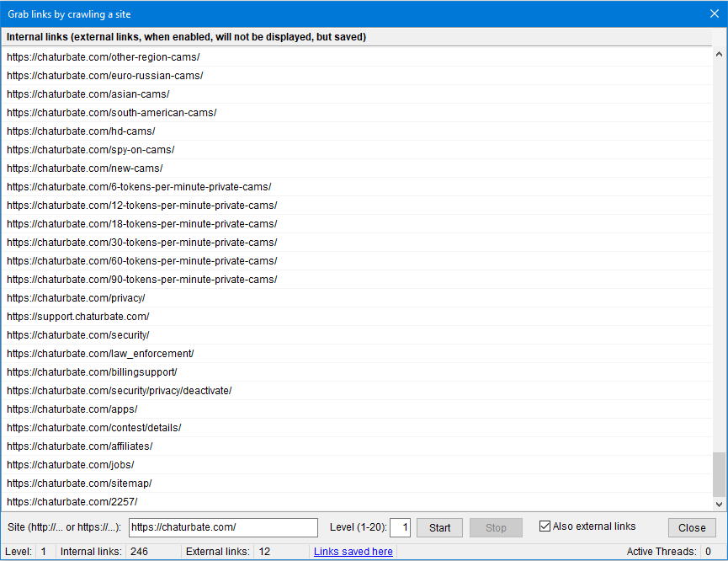Screen dimensions: 728x561
Task: Click the disabled Stop button
Action: [x=496, y=527]
